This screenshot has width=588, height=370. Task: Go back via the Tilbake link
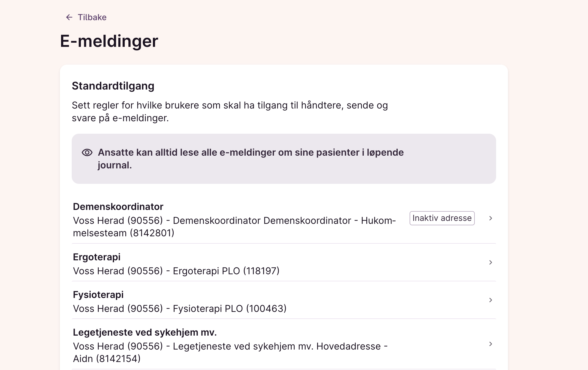[92, 17]
